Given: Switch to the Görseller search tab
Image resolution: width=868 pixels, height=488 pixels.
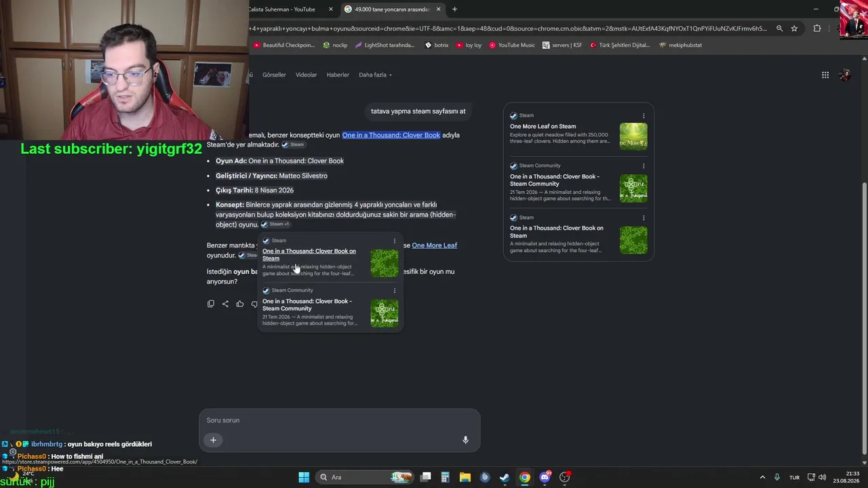Looking at the screenshot, I should (274, 75).
